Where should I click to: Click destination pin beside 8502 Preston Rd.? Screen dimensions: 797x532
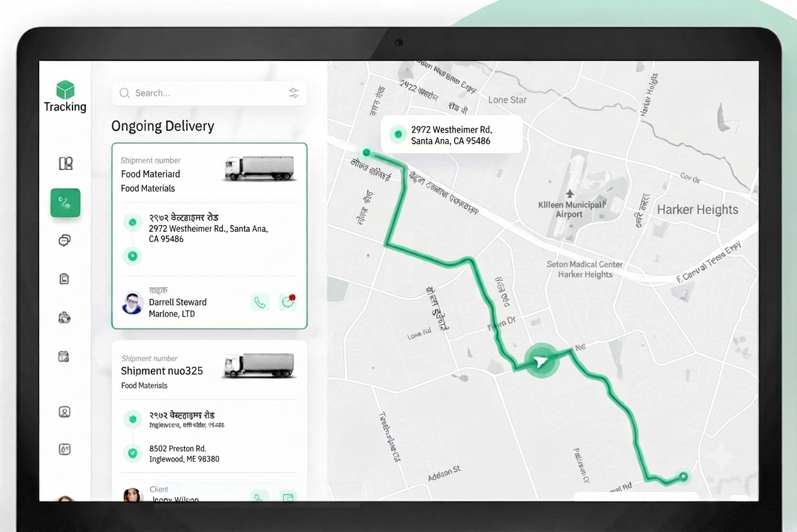coord(132,453)
